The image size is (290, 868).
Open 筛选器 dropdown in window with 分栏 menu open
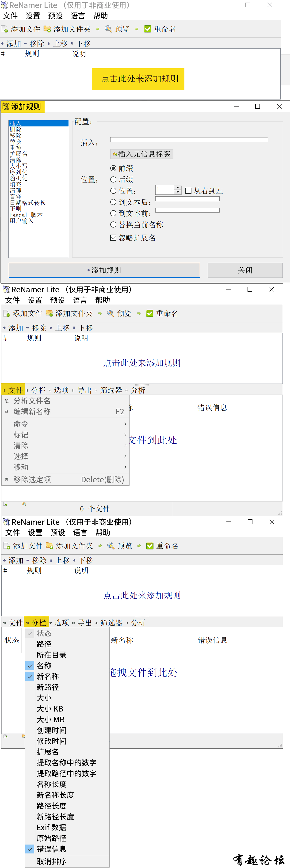(x=109, y=623)
